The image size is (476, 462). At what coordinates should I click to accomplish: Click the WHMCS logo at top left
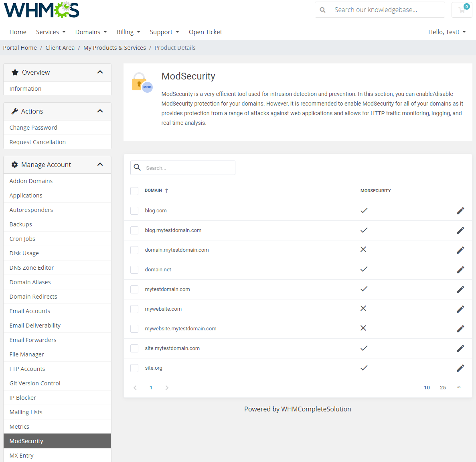[x=41, y=10]
